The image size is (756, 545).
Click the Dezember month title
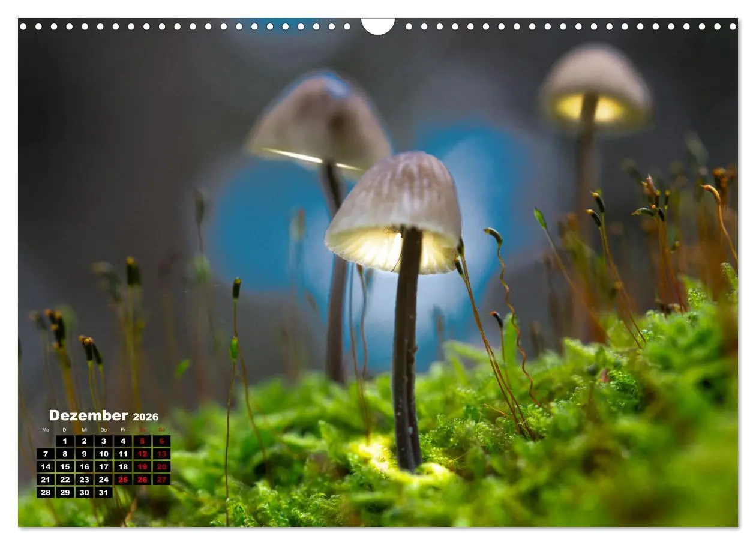click(x=88, y=415)
